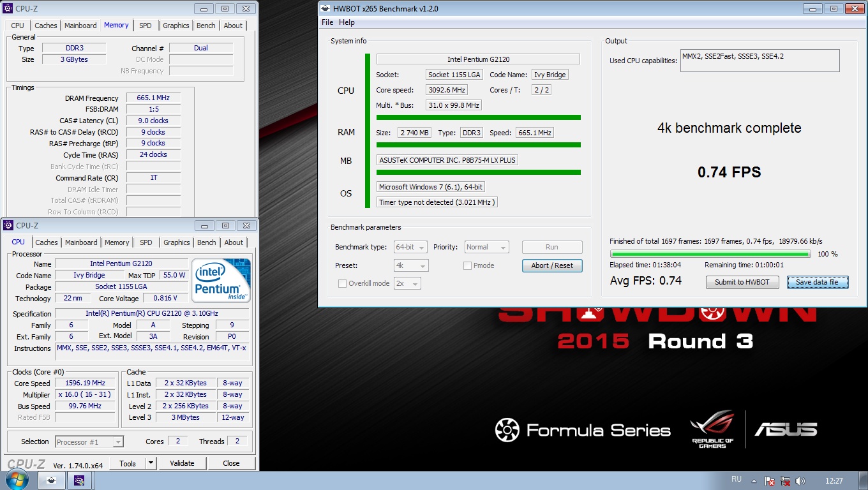Click the HWBOT x265 taskbar icon
Viewport: 868px width, 490px height.
point(52,481)
